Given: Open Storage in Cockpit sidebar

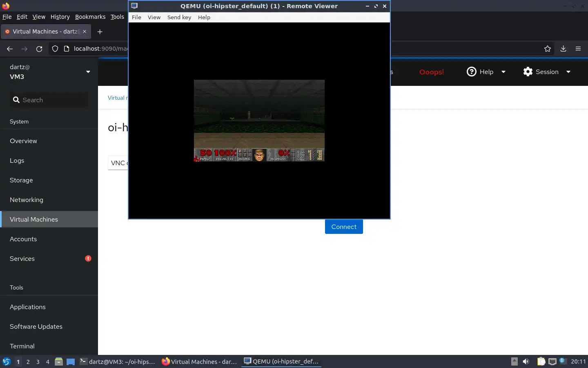Looking at the screenshot, I should click(x=49, y=180).
